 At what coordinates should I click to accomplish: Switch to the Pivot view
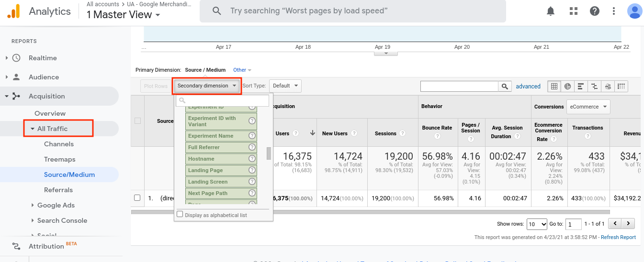click(x=621, y=86)
